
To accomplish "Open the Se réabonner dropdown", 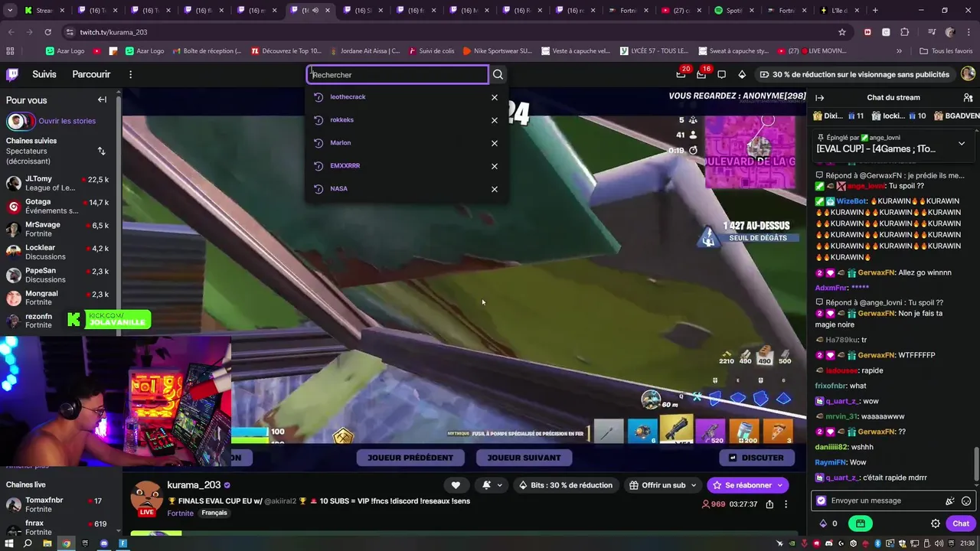I will 747,484.
